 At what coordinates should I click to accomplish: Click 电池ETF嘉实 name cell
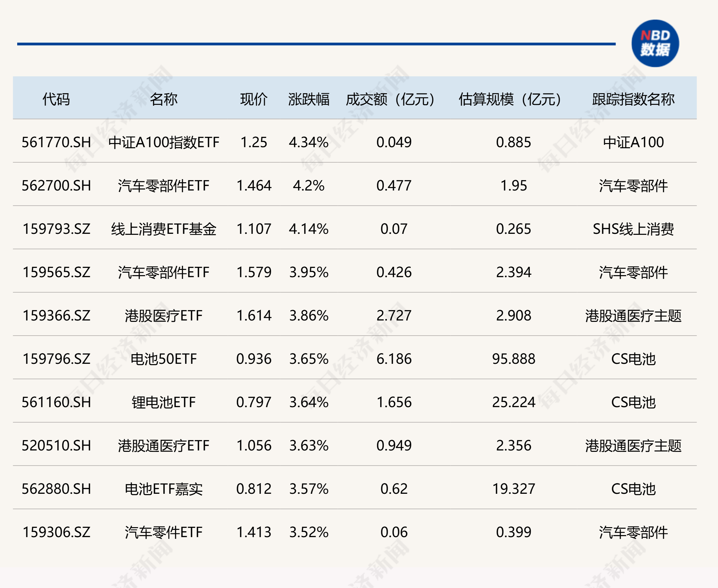163,489
